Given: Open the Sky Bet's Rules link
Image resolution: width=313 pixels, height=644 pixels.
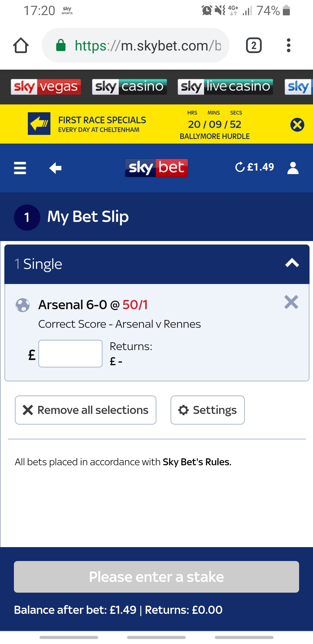Looking at the screenshot, I should [197, 462].
